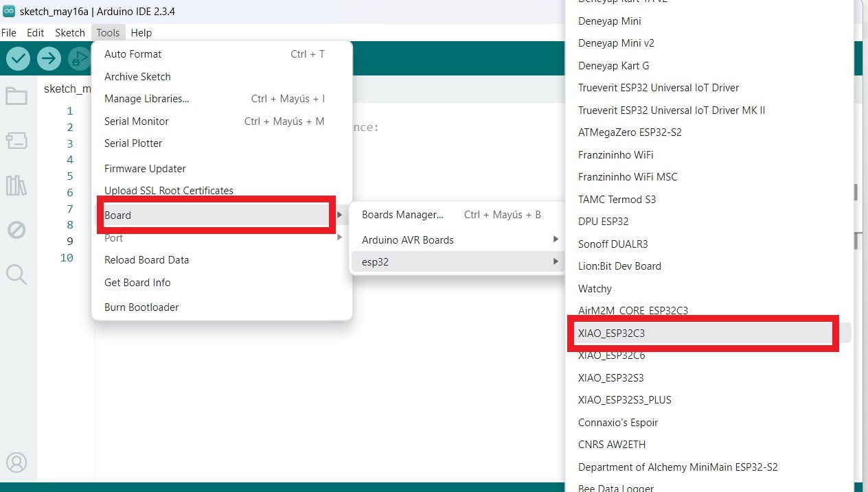Click the user account icon
The image size is (868, 492).
16,462
